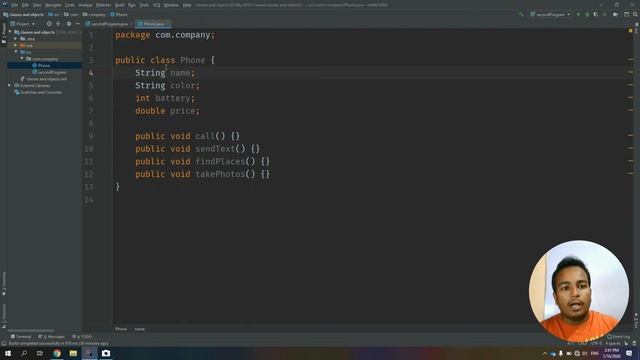Open Project Structure icon in toolbar
The image size is (640, 360).
(x=627, y=14)
